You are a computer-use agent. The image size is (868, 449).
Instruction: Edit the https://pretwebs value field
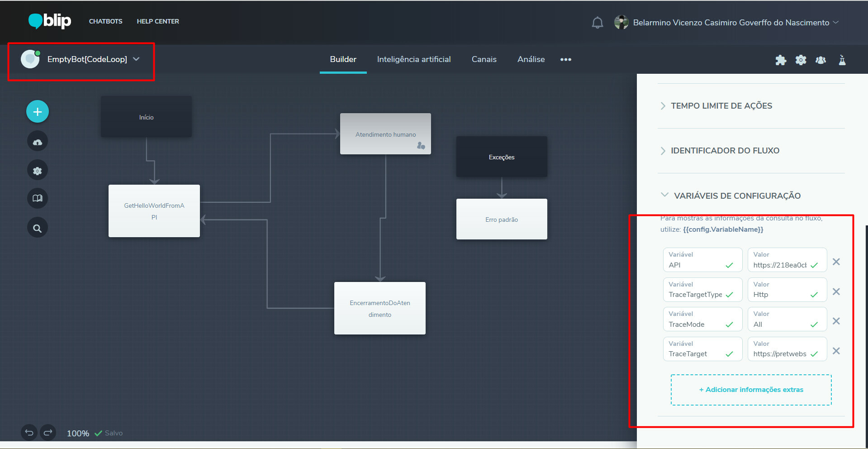point(787,349)
